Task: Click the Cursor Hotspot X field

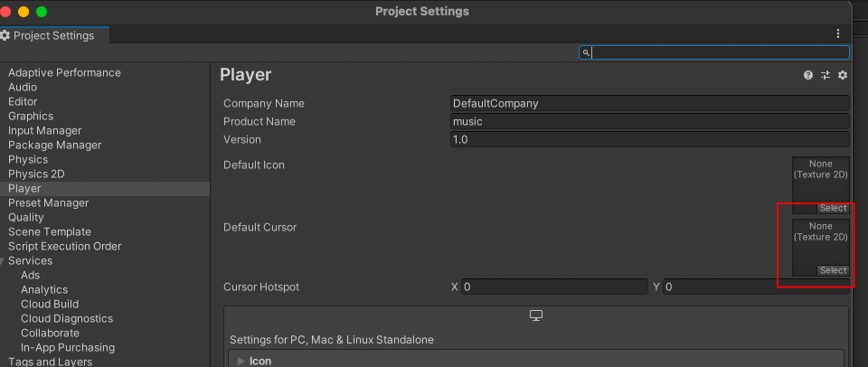Action: click(554, 287)
